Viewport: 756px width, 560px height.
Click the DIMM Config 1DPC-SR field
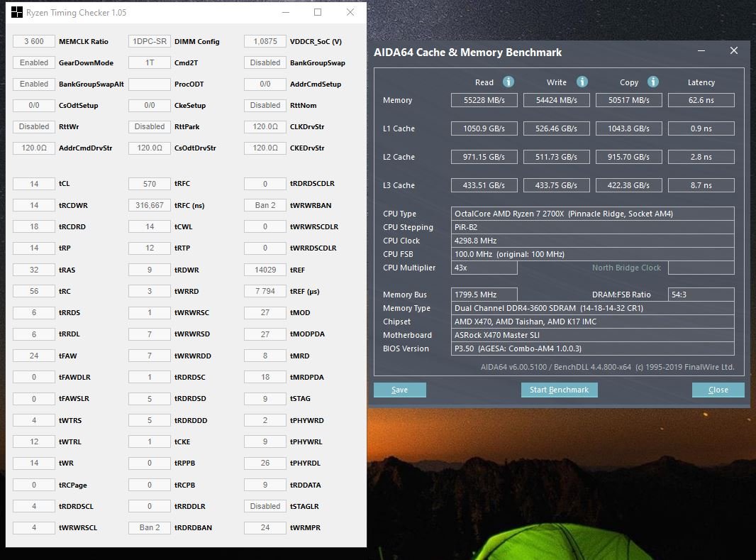[x=150, y=41]
